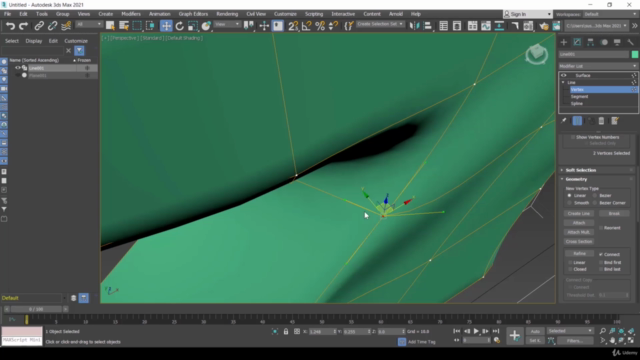640x360 pixels.
Task: Open the Create command panel tab
Action: (564, 42)
